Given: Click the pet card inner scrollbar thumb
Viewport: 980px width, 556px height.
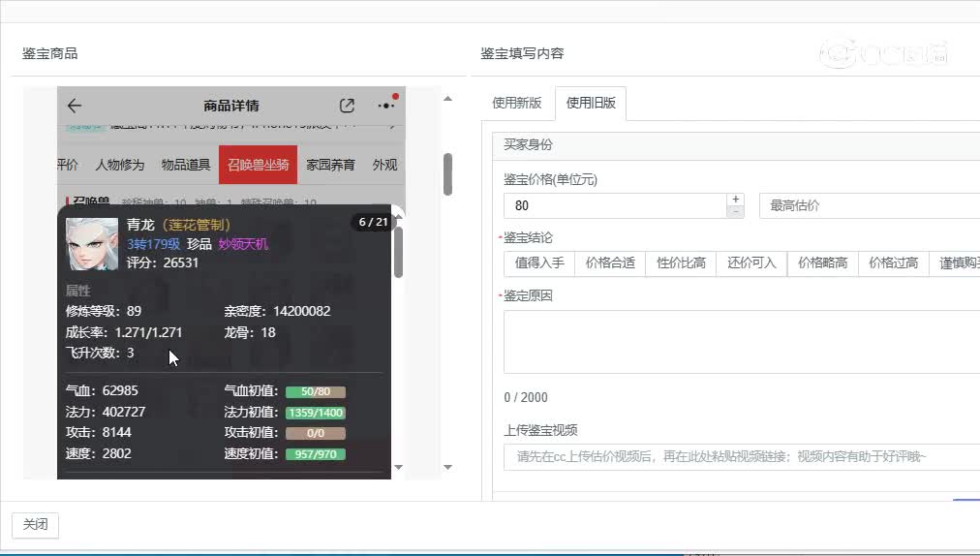Looking at the screenshot, I should pos(398,253).
